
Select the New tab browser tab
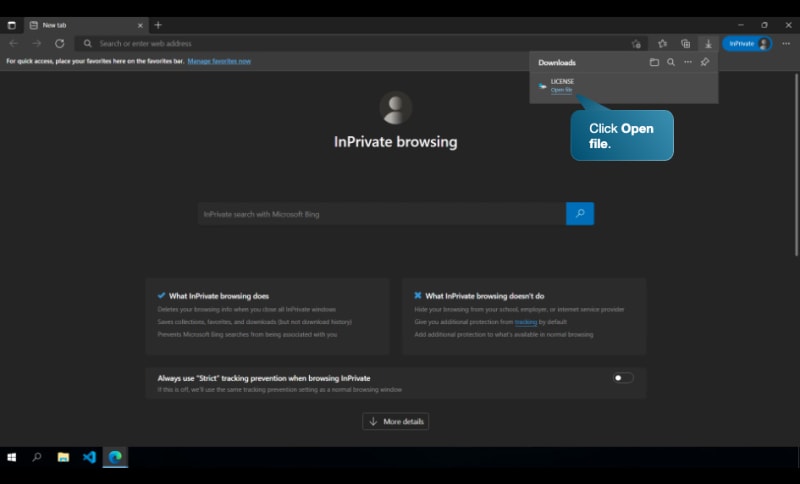pyautogui.click(x=86, y=25)
